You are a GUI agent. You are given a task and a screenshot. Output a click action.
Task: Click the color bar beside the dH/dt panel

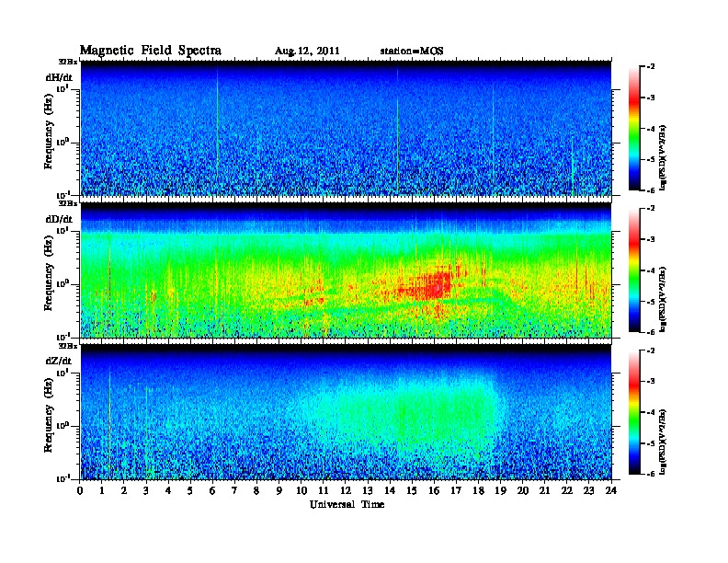point(634,128)
